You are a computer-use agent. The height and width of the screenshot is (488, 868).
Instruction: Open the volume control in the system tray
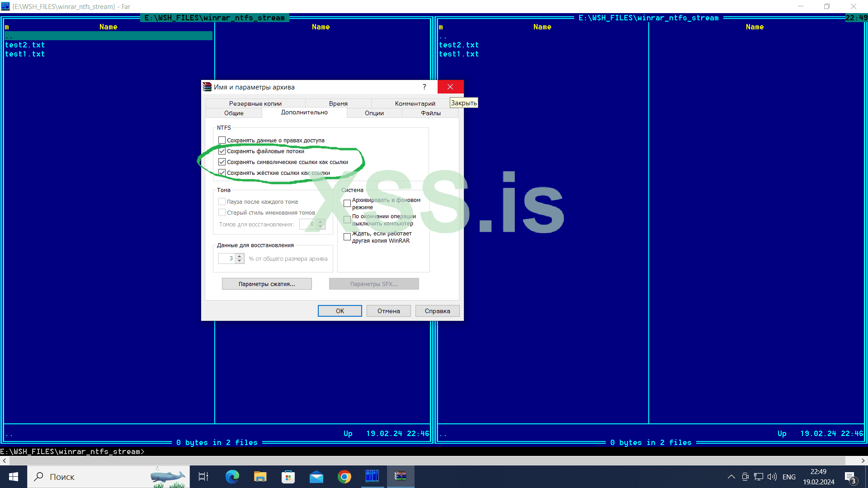tap(772, 476)
